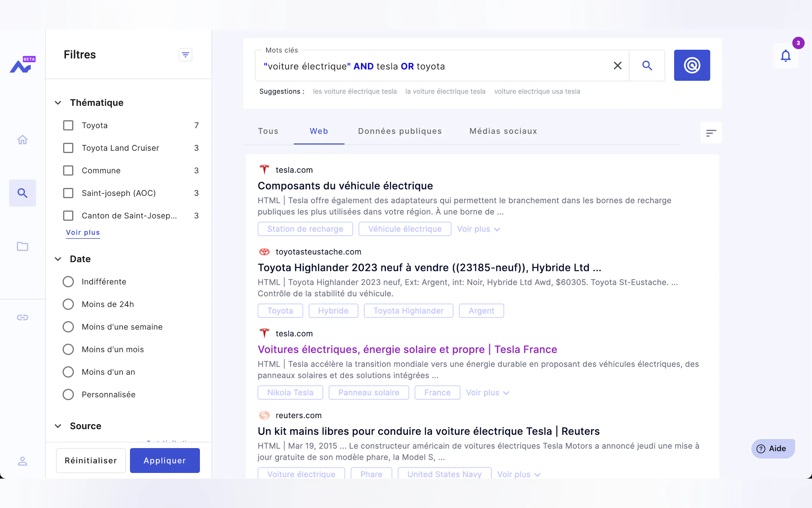Open the Reuters Tesla hands-free kit article

tap(428, 431)
